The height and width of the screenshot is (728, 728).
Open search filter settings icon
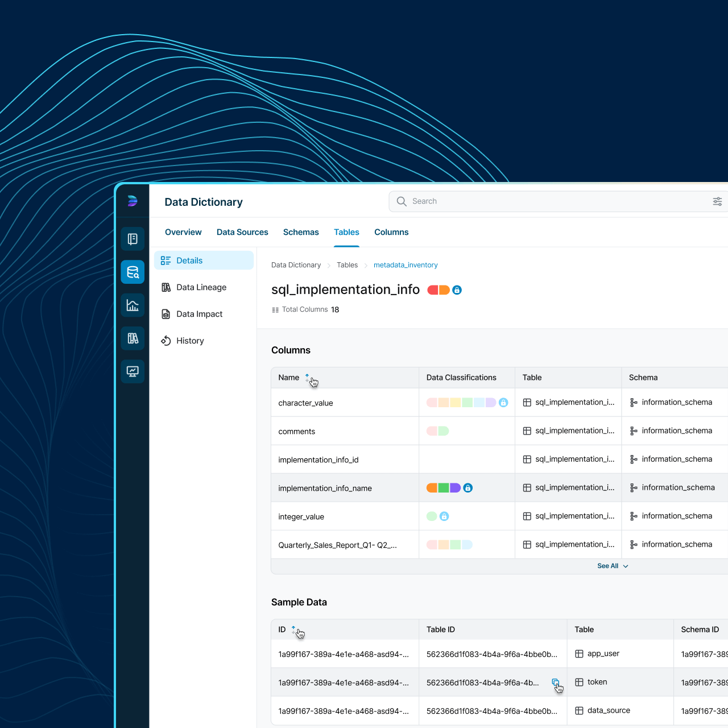(717, 201)
